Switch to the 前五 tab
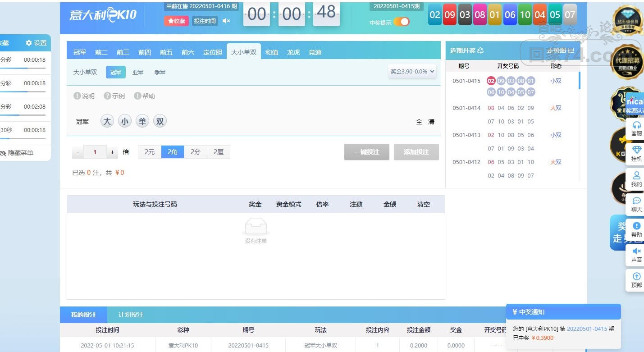 click(x=166, y=52)
